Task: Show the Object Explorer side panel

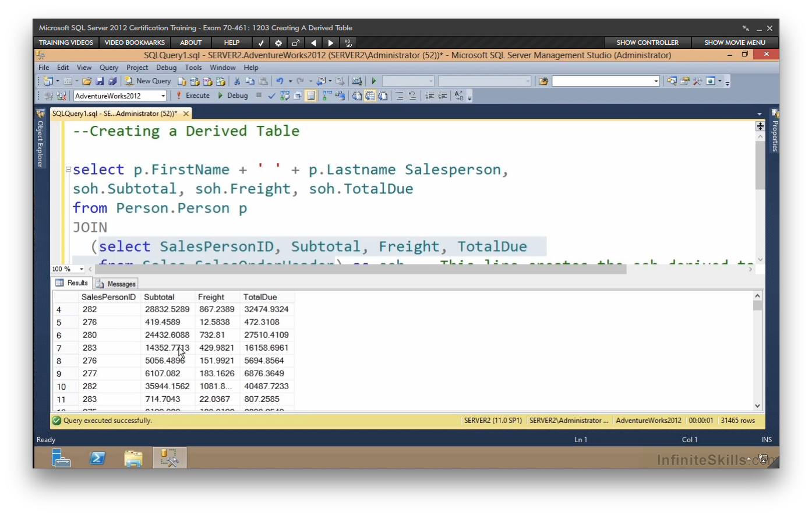Action: (40, 139)
